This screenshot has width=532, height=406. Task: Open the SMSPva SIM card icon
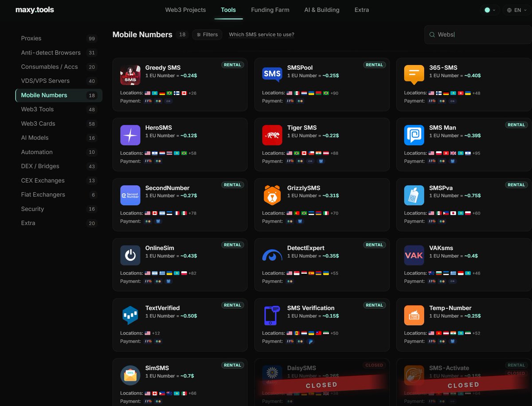[x=414, y=195]
